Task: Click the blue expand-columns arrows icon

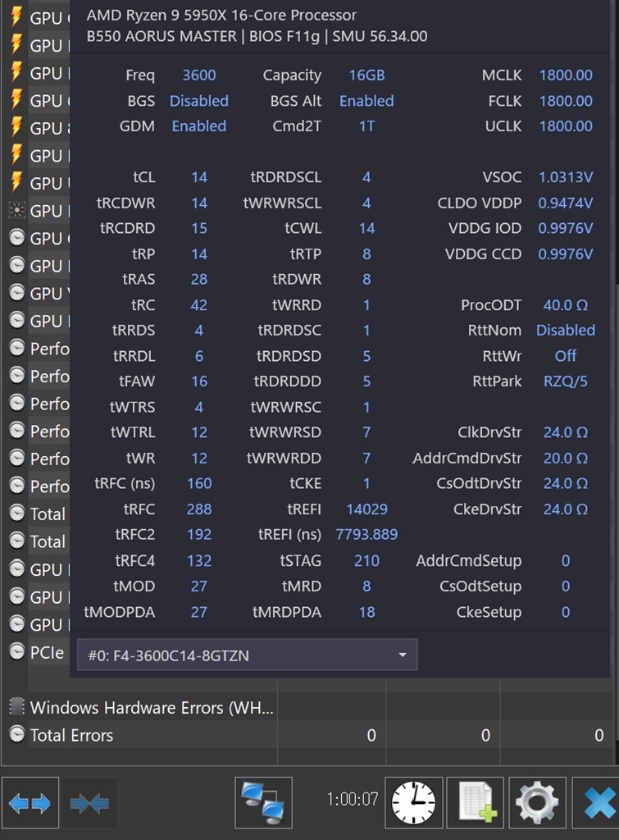Action: pyautogui.click(x=30, y=803)
